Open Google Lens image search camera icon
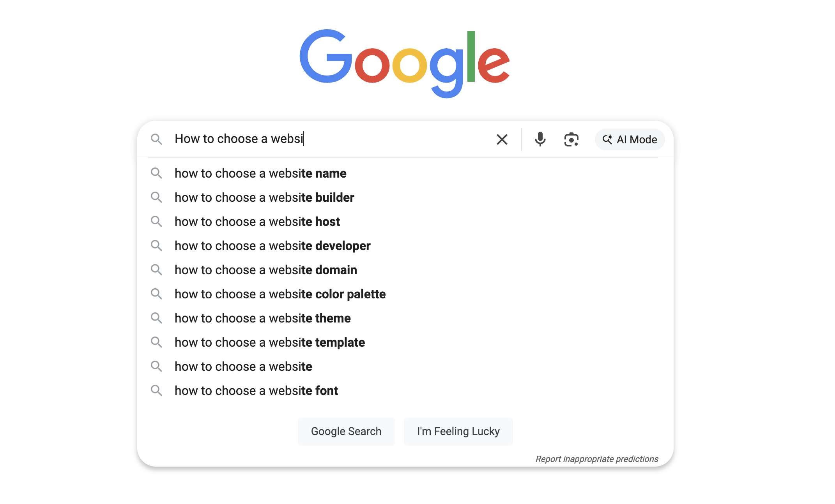The height and width of the screenshot is (504, 835). pos(571,139)
